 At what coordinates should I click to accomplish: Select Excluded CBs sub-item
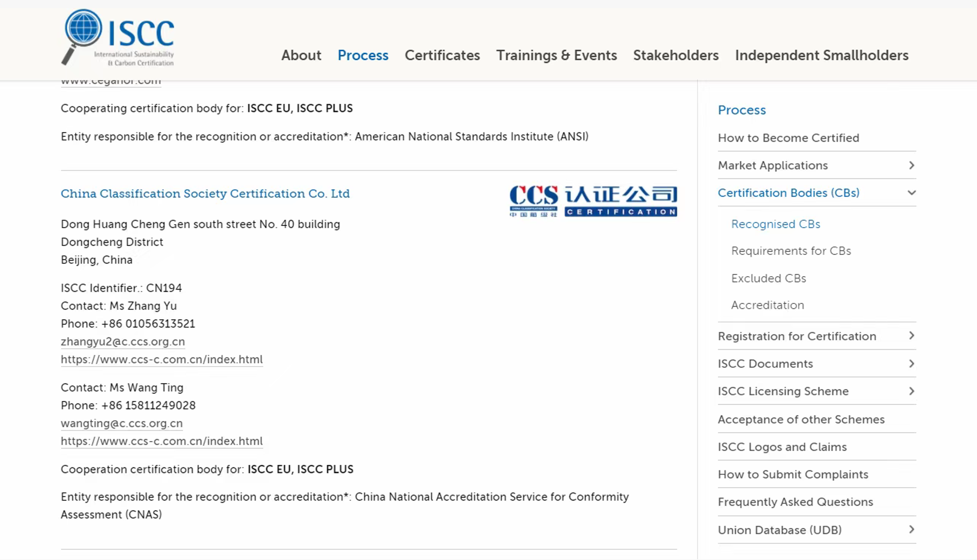(769, 278)
